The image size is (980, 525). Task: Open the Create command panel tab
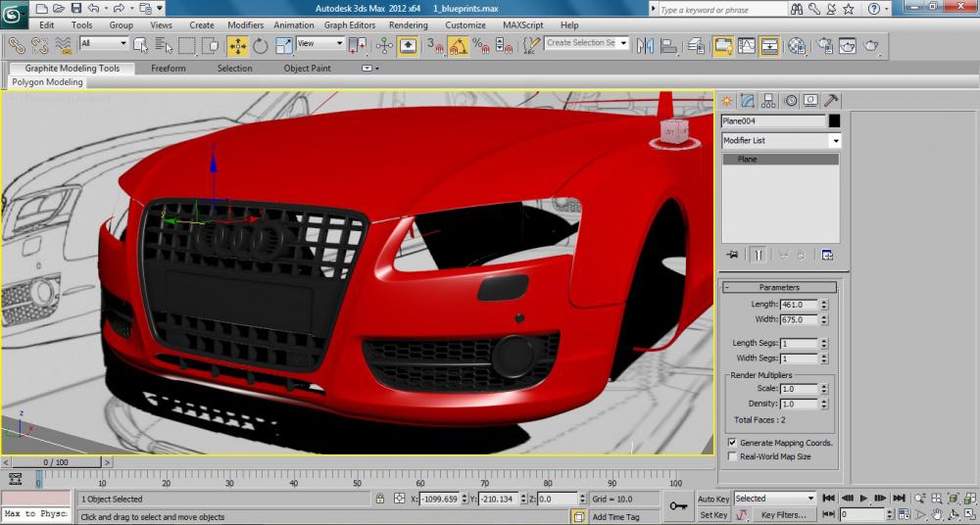[x=727, y=101]
